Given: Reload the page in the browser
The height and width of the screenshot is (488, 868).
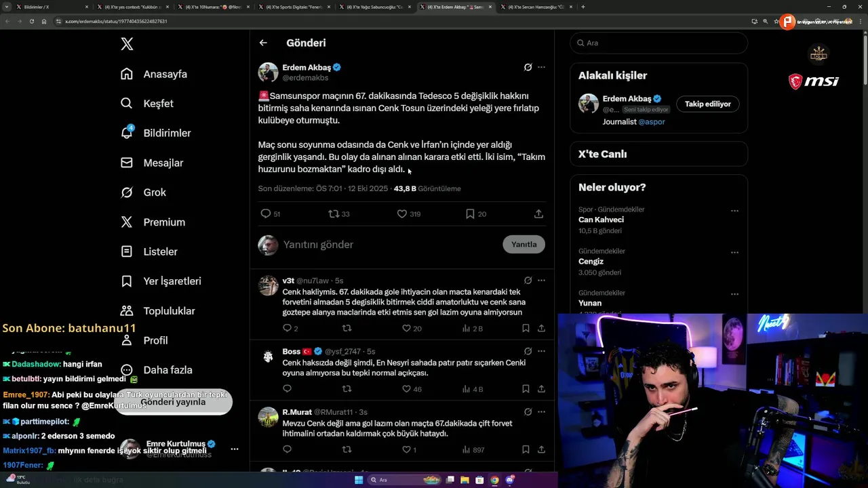Looking at the screenshot, I should click(x=31, y=21).
